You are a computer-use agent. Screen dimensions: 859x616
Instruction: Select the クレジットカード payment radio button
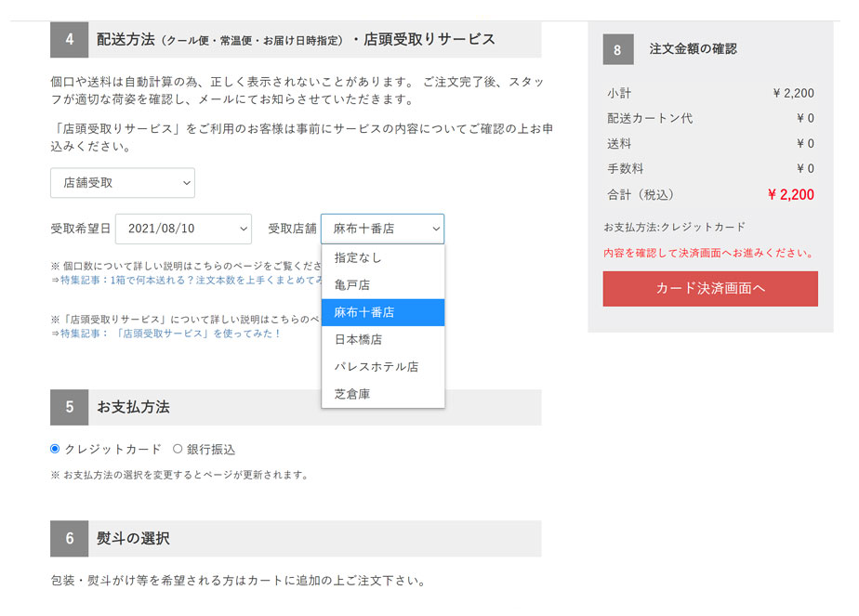coord(55,449)
